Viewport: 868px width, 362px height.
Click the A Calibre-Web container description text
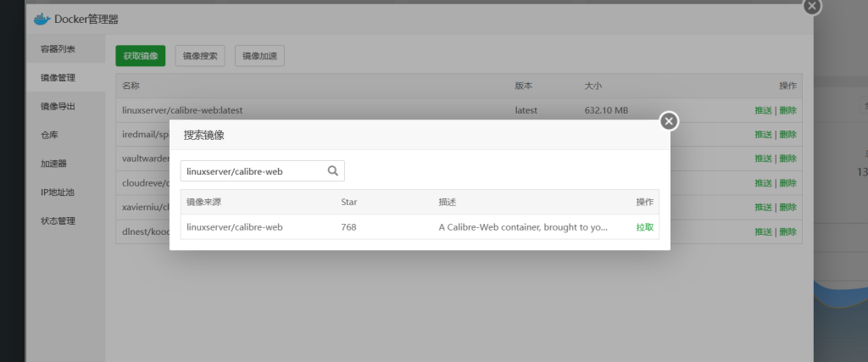click(523, 227)
